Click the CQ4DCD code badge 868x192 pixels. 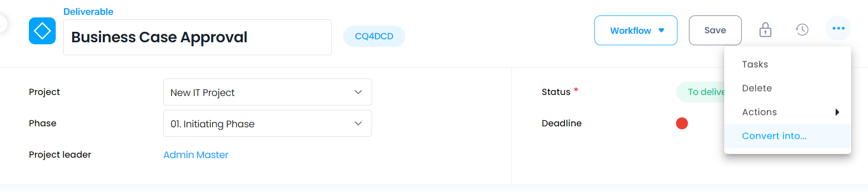pos(374,36)
